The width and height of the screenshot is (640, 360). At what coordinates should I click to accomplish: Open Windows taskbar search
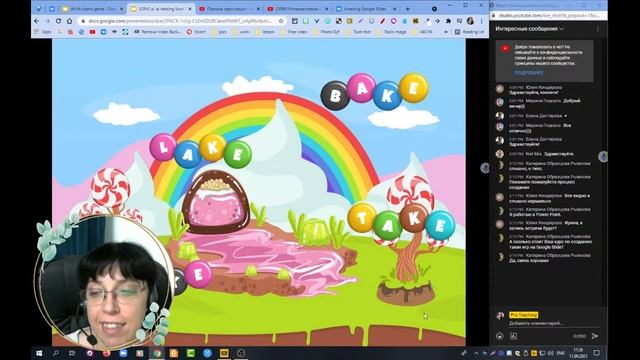pyautogui.click(x=56, y=353)
